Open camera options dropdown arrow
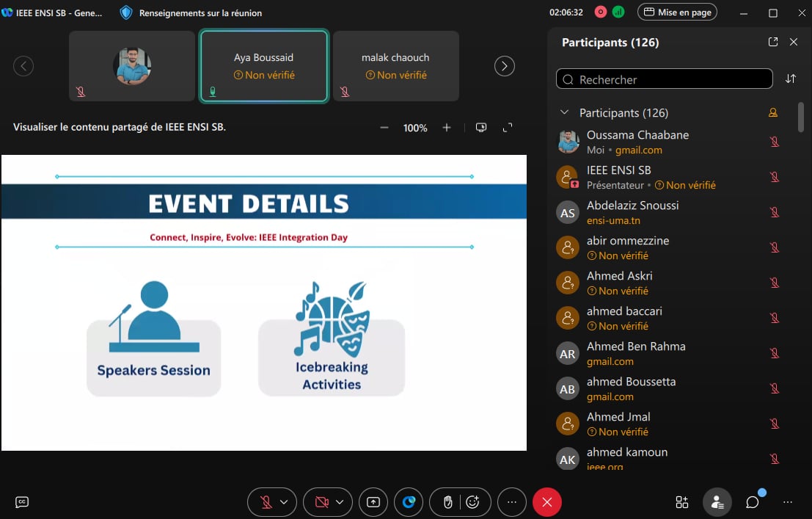This screenshot has width=812, height=519. coord(340,502)
